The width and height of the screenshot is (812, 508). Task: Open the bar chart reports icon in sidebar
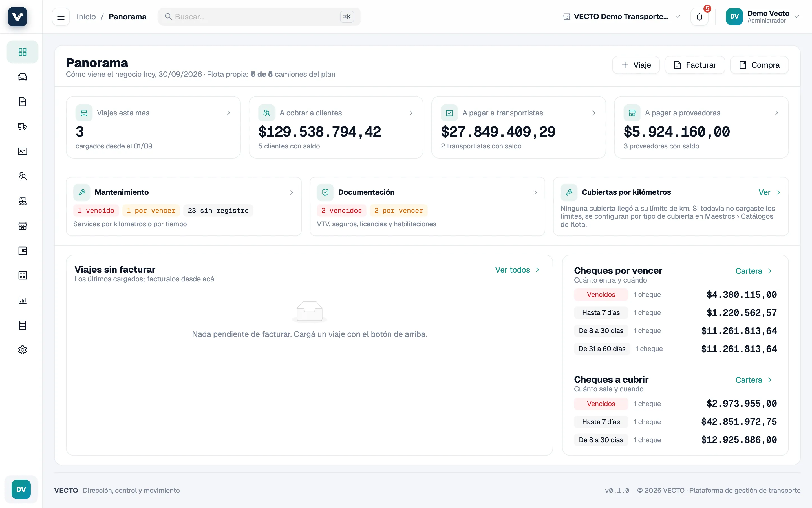pyautogui.click(x=23, y=300)
